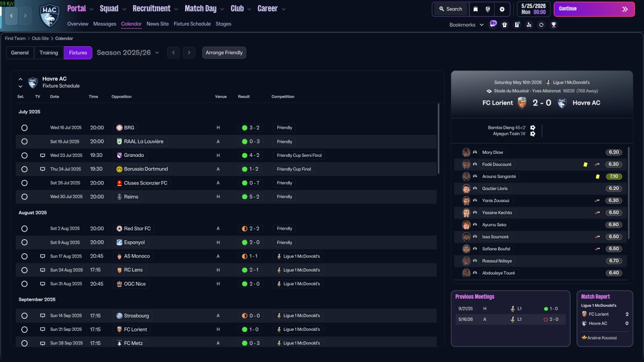Image resolution: width=644 pixels, height=362 pixels.
Task: Open the tactics board bookmark shortcut
Action: (x=517, y=25)
